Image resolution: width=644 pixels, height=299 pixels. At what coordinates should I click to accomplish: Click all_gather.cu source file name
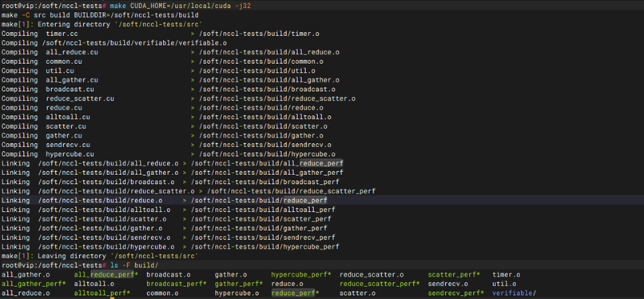72,80
